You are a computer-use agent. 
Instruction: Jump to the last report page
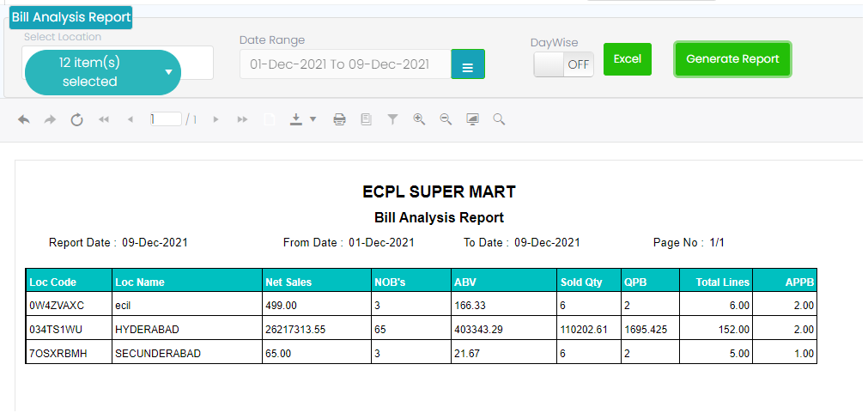(242, 119)
